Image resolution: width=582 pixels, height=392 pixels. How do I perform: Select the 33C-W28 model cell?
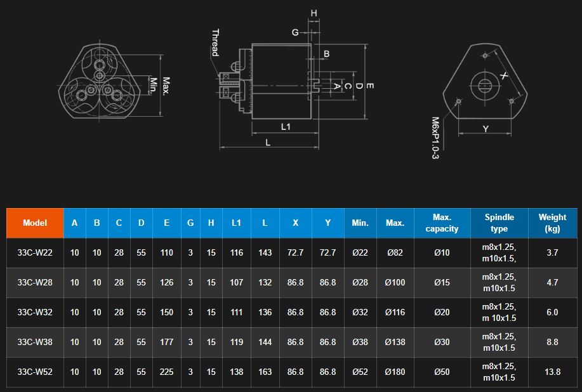pos(35,282)
